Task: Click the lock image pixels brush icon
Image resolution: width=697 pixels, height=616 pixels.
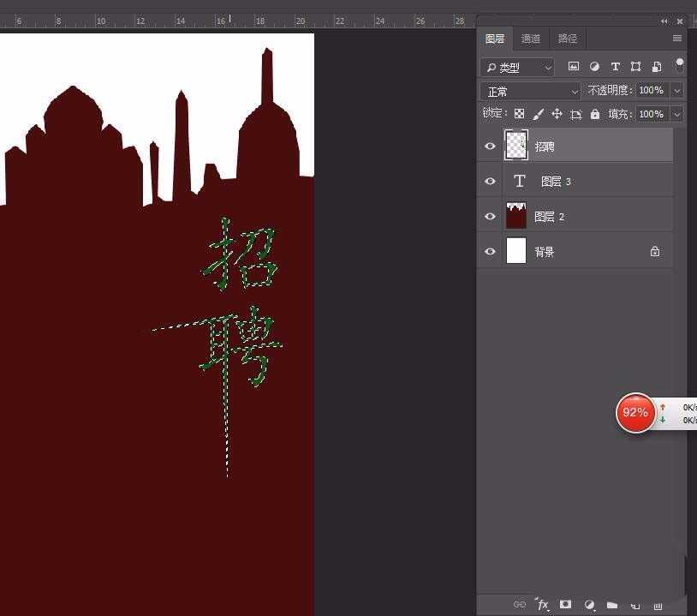Action: pos(539,114)
